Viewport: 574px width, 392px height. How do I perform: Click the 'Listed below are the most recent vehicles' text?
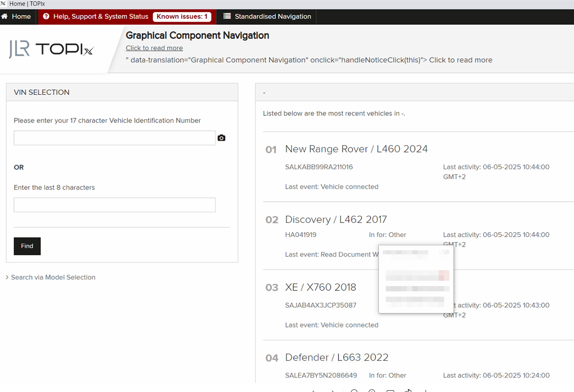click(334, 113)
